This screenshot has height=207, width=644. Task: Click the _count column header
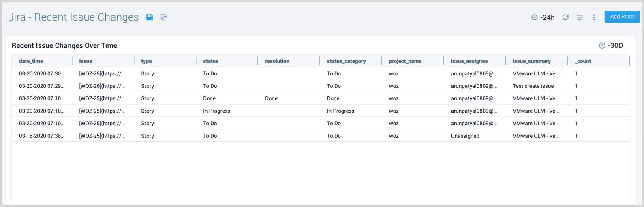(x=583, y=61)
